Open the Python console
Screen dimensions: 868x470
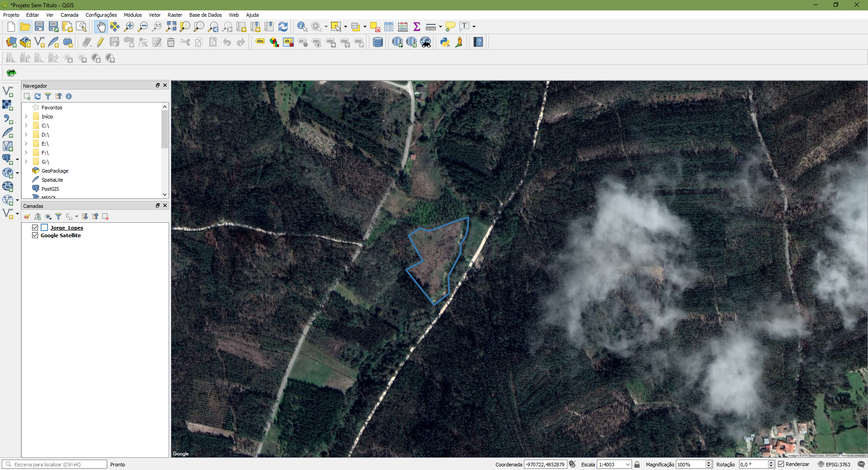[x=445, y=42]
